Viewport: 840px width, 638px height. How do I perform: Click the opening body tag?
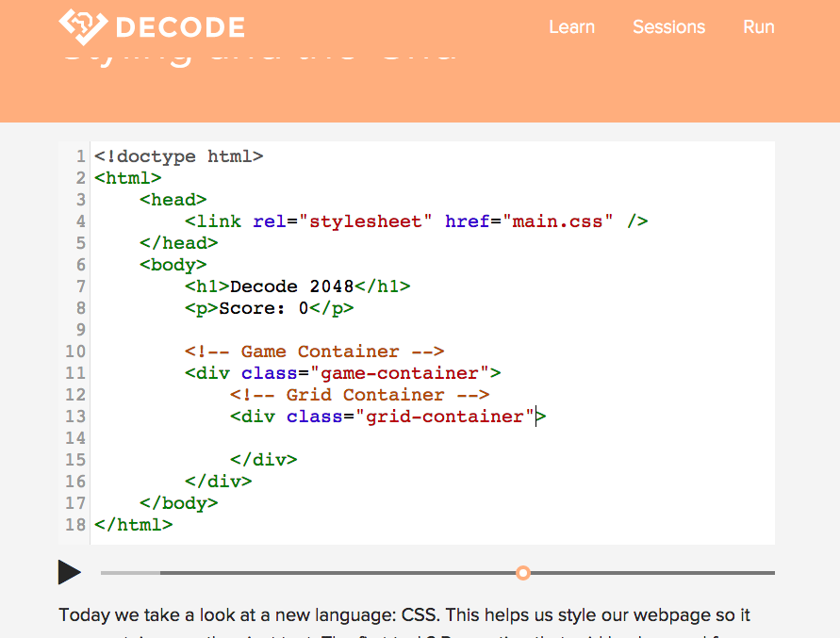173,265
